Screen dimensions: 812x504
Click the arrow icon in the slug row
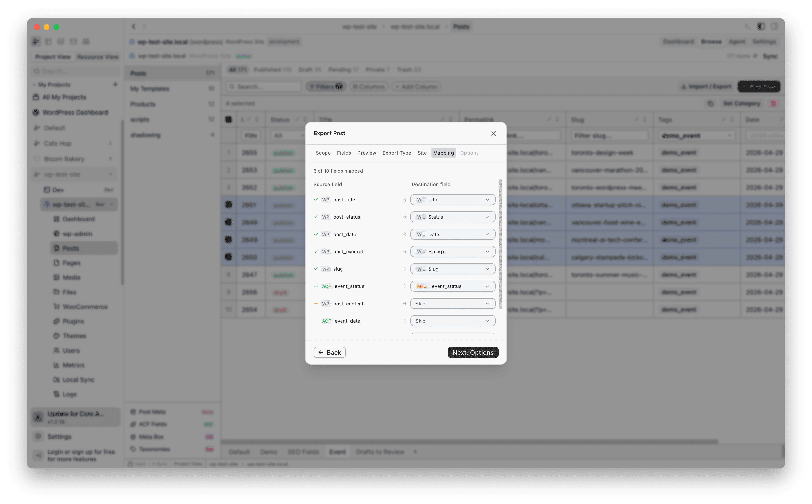coord(405,269)
